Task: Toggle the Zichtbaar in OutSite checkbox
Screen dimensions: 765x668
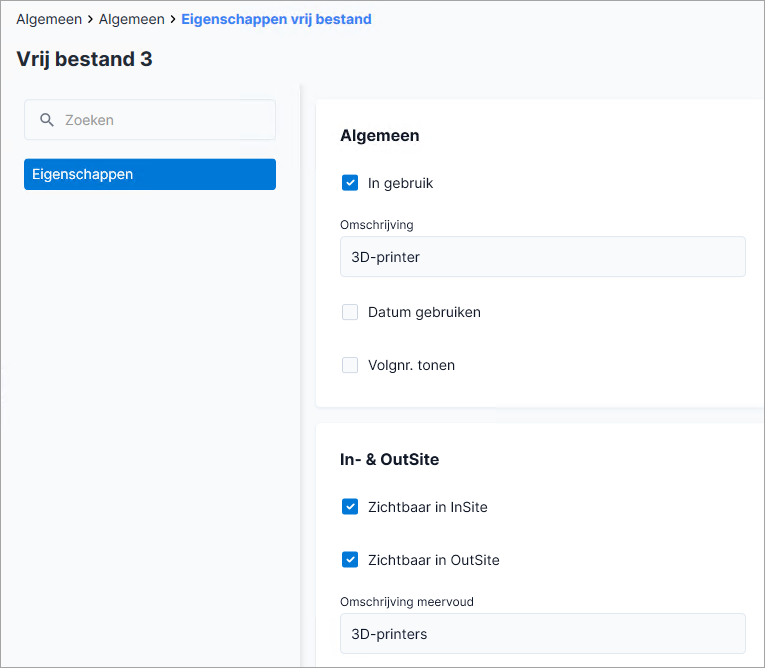Action: coord(350,560)
